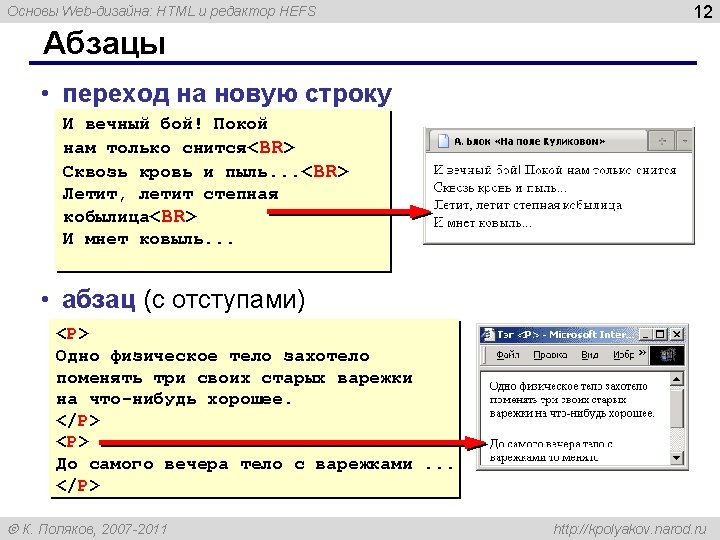720x540 pixels.
Task: Click the code line 'Летит, летит степная'
Action: (x=170, y=195)
